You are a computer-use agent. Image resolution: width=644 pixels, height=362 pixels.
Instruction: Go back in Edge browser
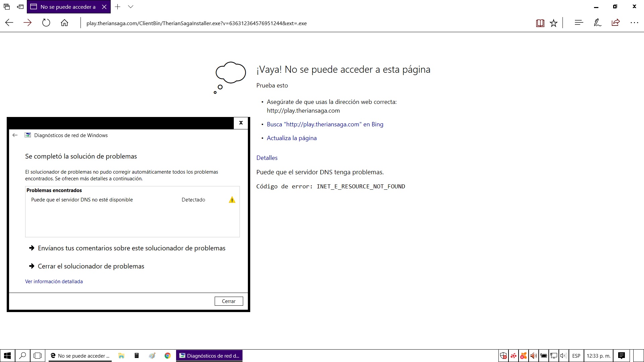[x=9, y=23]
